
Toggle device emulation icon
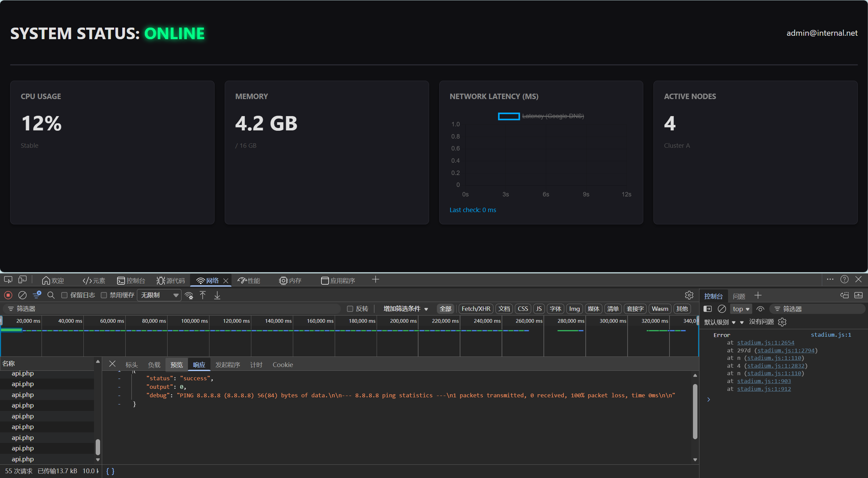pos(22,280)
